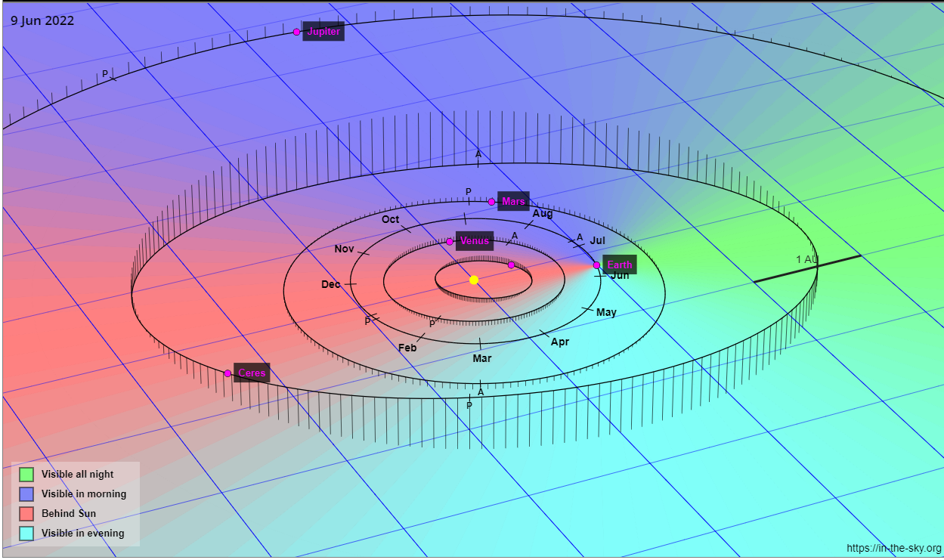Select the Earth name label
Screen dimensions: 944x560
[x=620, y=265]
